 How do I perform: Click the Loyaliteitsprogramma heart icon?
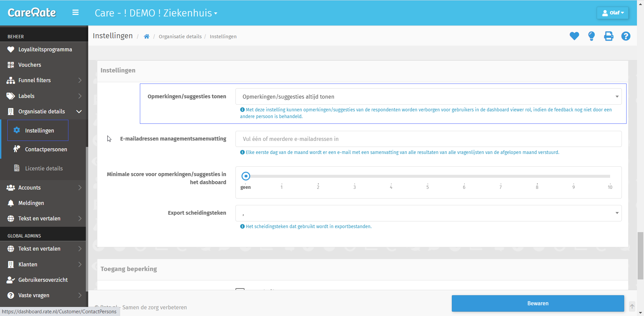pyautogui.click(x=11, y=49)
